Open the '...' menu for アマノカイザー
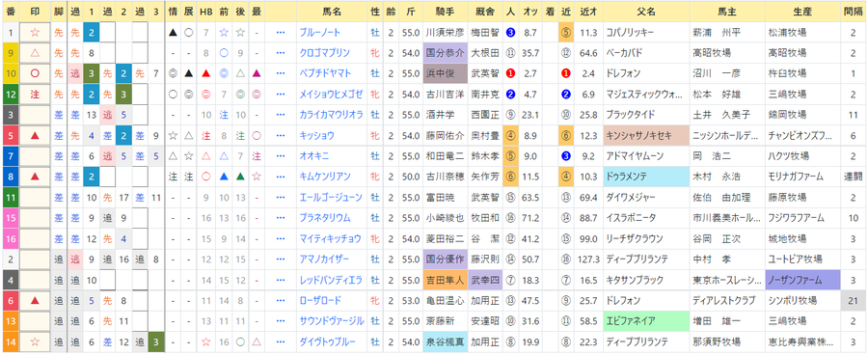 click(280, 259)
